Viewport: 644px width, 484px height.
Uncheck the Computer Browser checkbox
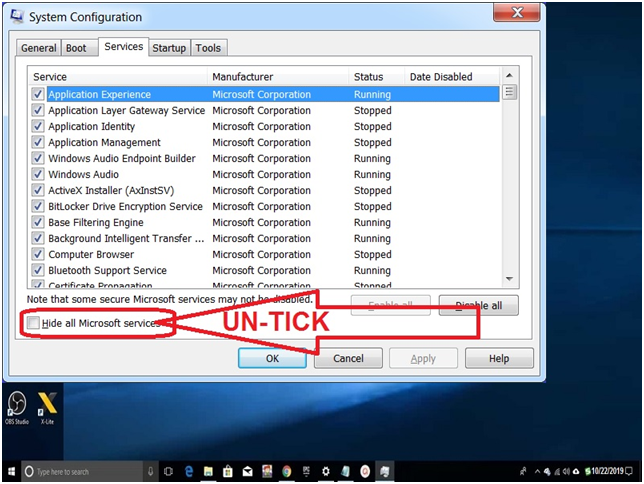tap(38, 254)
